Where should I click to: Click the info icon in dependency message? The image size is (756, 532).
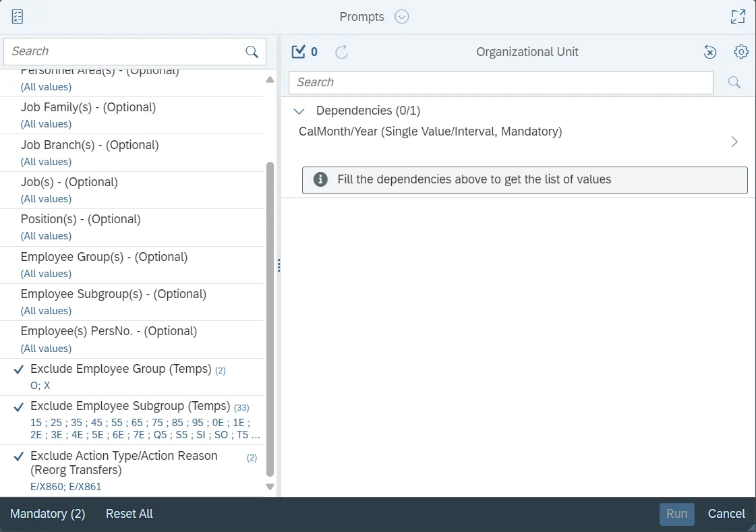tap(321, 180)
